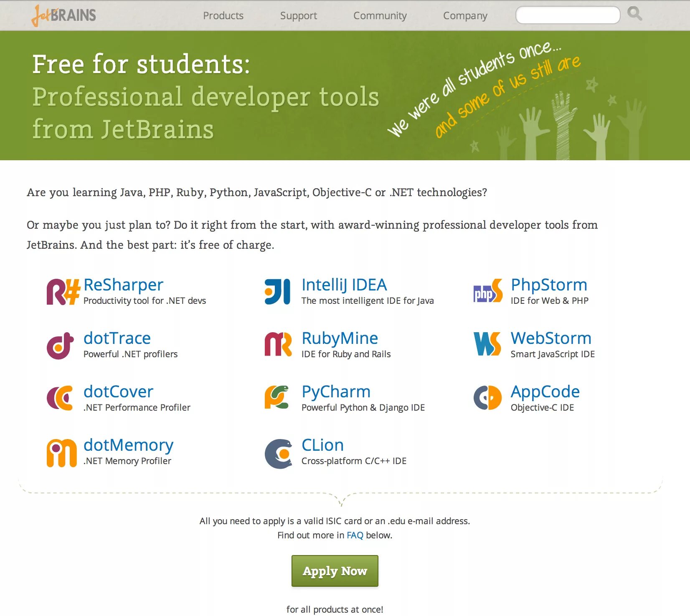Open the WebStorm product link
The width and height of the screenshot is (690, 616).
point(551,338)
